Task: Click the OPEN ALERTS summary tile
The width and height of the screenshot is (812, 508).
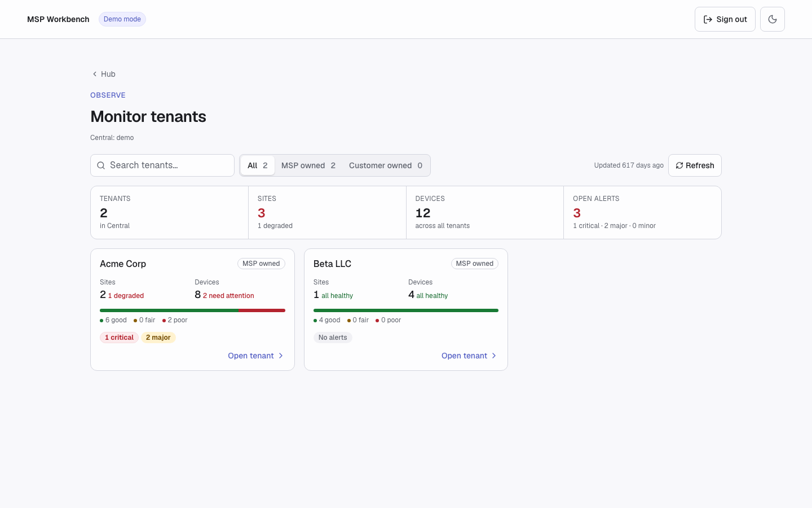Action: click(642, 212)
